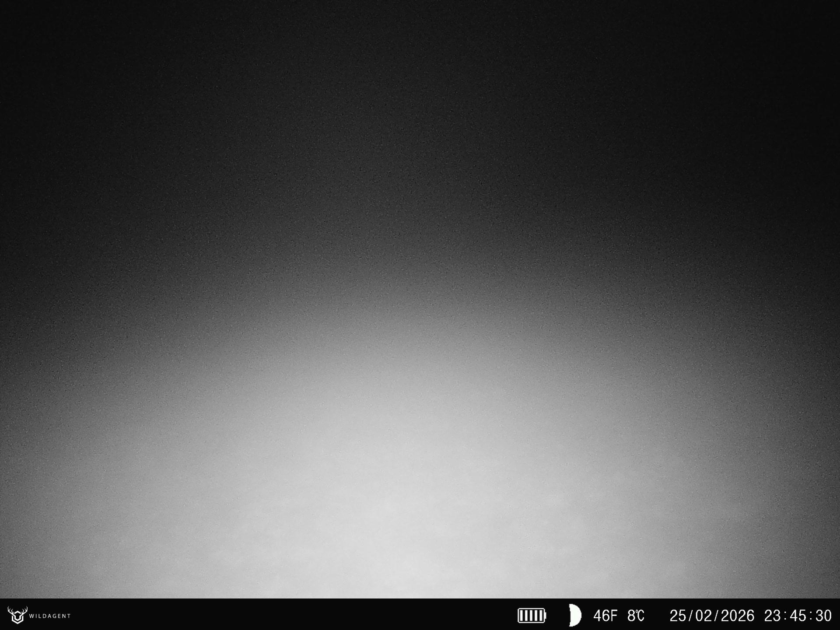
Task: Click the 25/02/2026 date stamp
Action: (x=712, y=616)
